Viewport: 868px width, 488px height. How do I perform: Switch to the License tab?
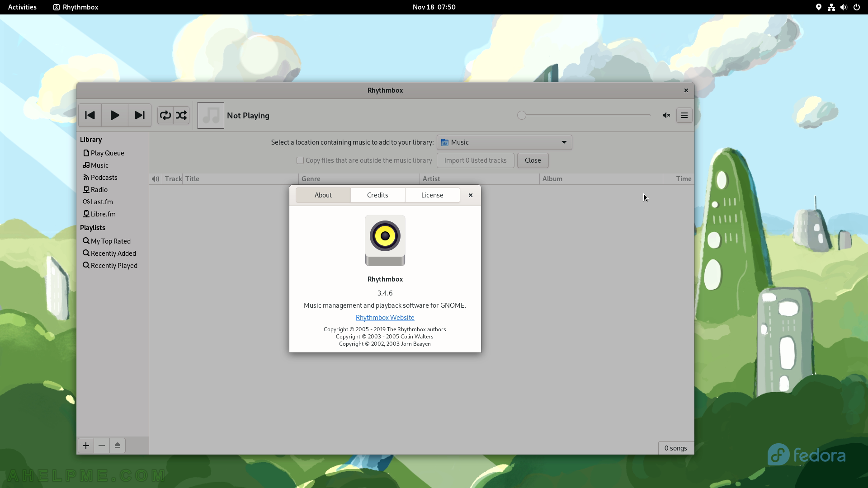pos(432,195)
